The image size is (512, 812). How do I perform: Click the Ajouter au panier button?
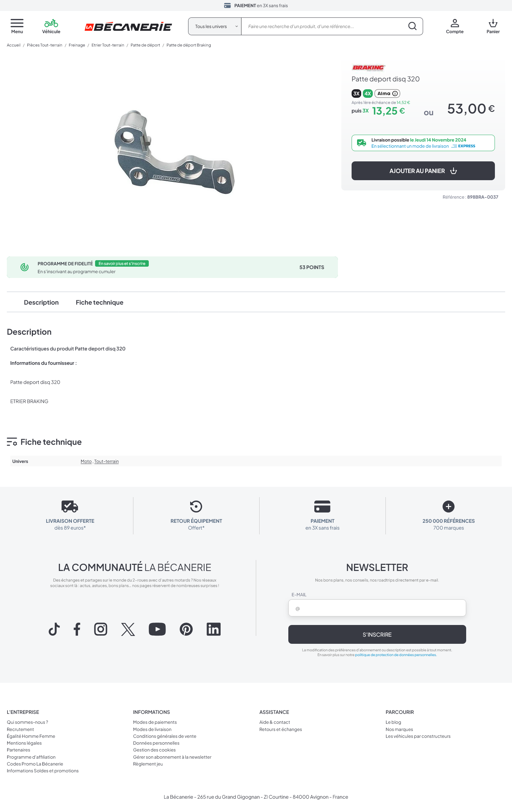point(423,171)
